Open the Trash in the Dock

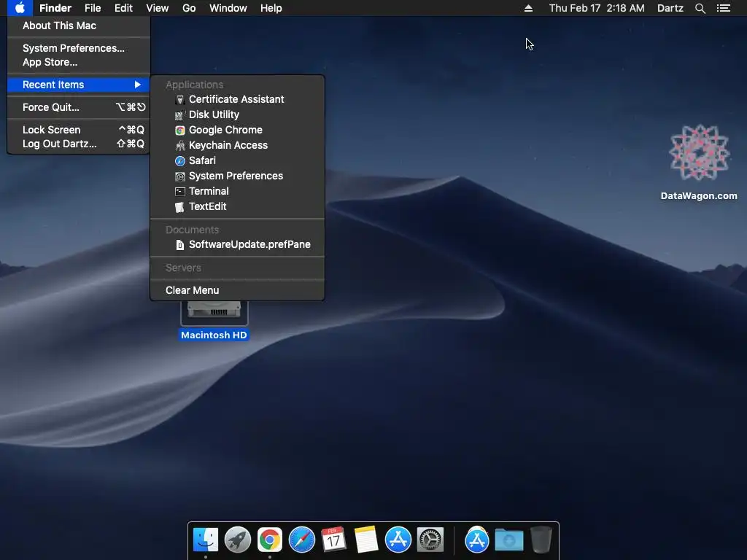(x=541, y=540)
